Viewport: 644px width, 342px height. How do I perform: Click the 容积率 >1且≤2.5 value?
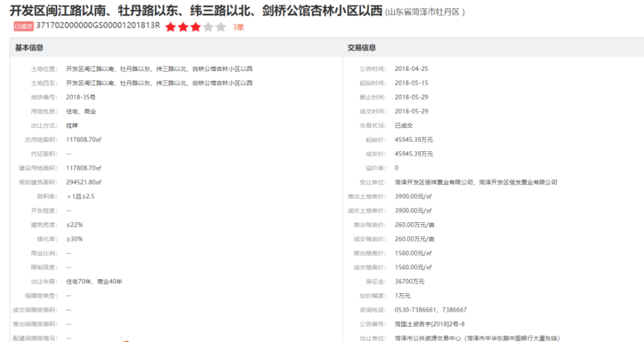click(x=80, y=196)
